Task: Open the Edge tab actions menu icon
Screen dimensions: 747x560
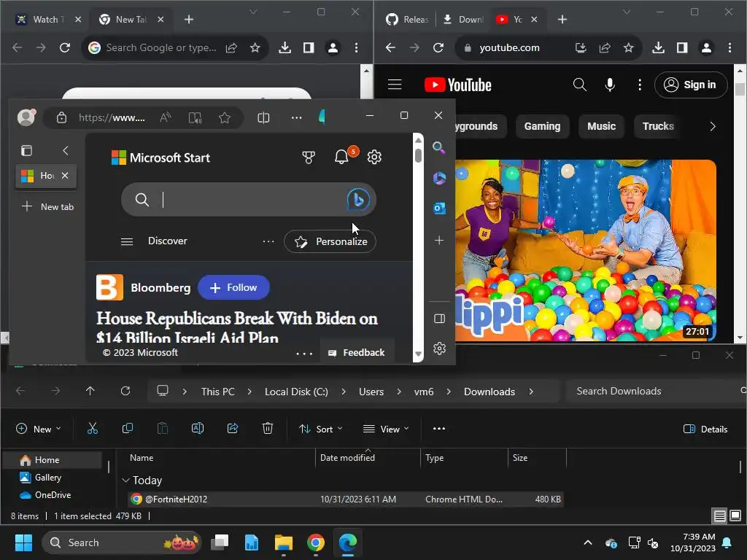Action: 27,151
